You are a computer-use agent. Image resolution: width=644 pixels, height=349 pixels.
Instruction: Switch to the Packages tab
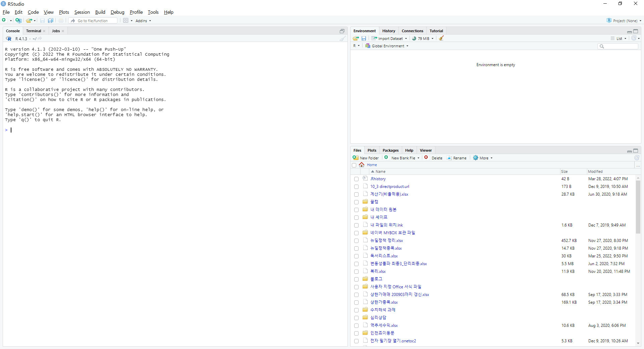(x=390, y=150)
